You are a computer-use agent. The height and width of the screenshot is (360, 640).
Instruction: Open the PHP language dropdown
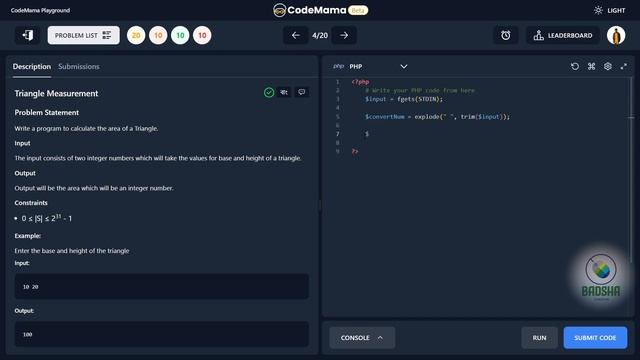tap(370, 67)
